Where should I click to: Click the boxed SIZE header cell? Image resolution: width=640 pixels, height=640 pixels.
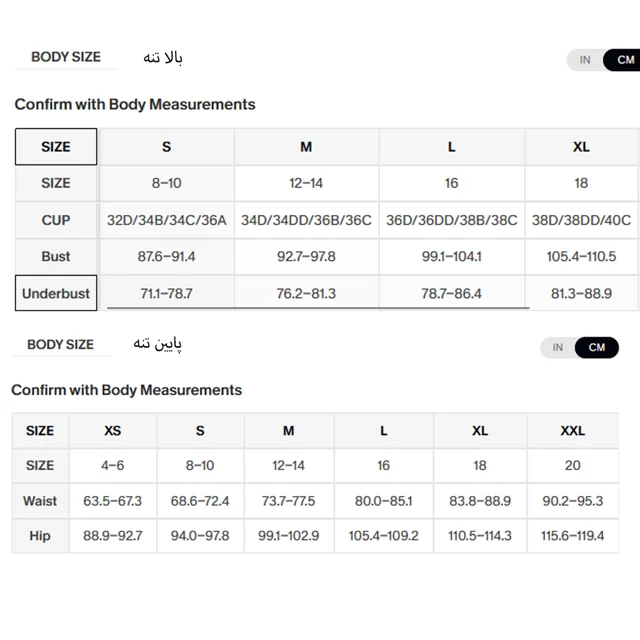pyautogui.click(x=56, y=147)
